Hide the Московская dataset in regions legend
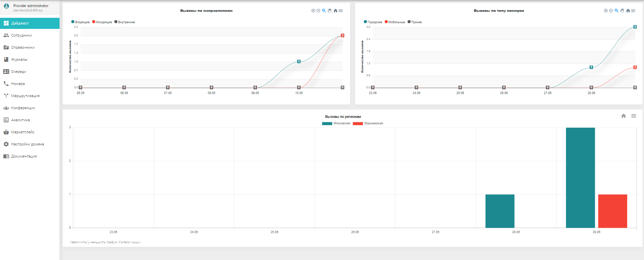Image resolution: width=644 pixels, height=260 pixels. tap(336, 123)
